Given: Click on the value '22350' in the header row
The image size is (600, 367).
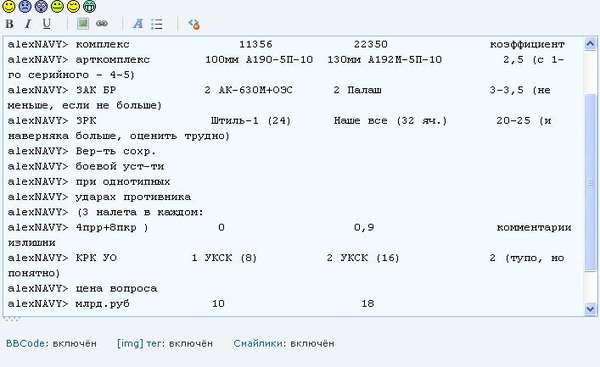Looking at the screenshot, I should pyautogui.click(x=370, y=44).
